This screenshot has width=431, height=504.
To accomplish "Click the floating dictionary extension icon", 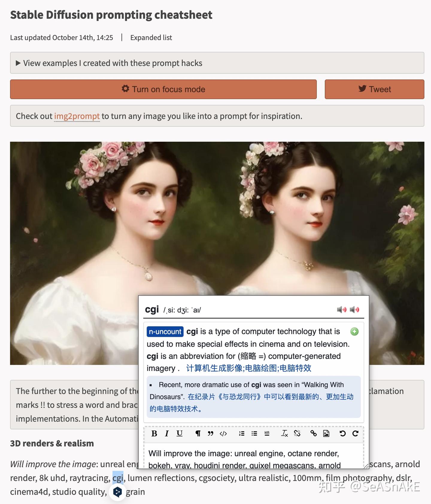I will point(117,492).
